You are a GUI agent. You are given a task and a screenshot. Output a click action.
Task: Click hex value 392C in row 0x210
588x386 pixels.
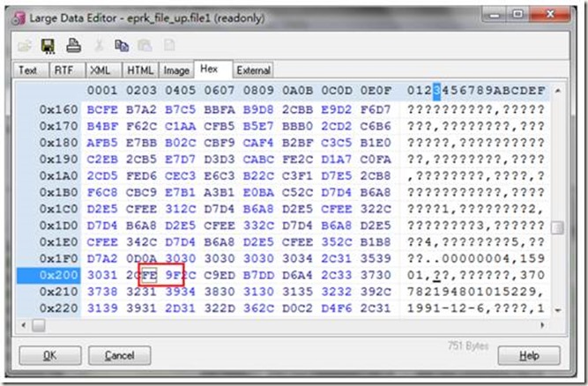click(376, 292)
